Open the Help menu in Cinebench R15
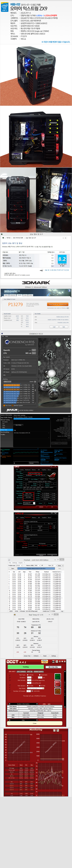 coord(6,336)
